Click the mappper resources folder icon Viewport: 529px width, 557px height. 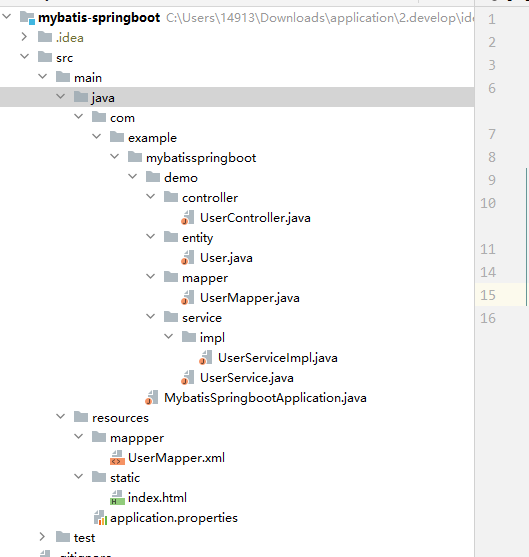point(99,437)
